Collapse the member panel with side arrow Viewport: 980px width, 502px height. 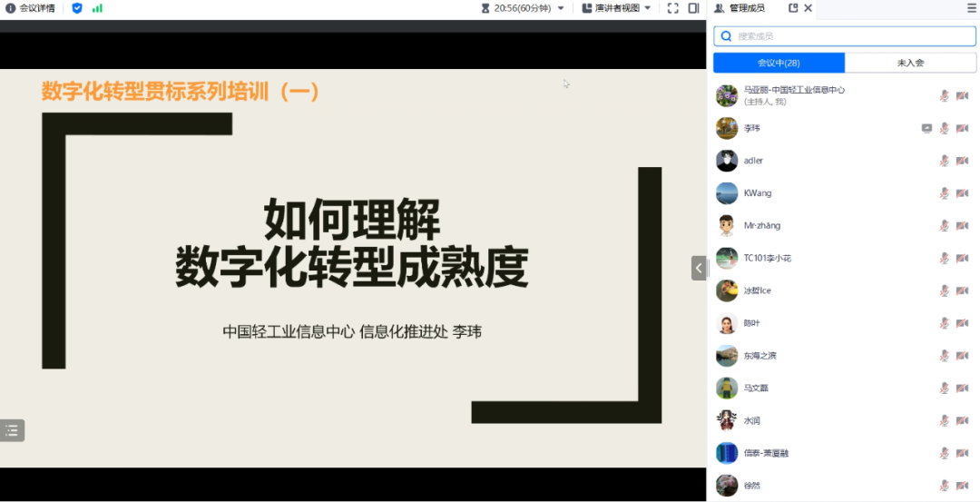[x=699, y=268]
